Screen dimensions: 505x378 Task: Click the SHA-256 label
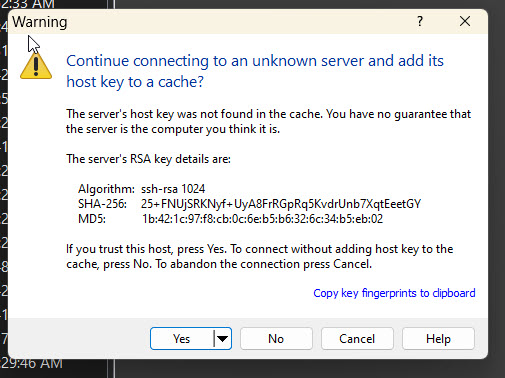(x=102, y=204)
